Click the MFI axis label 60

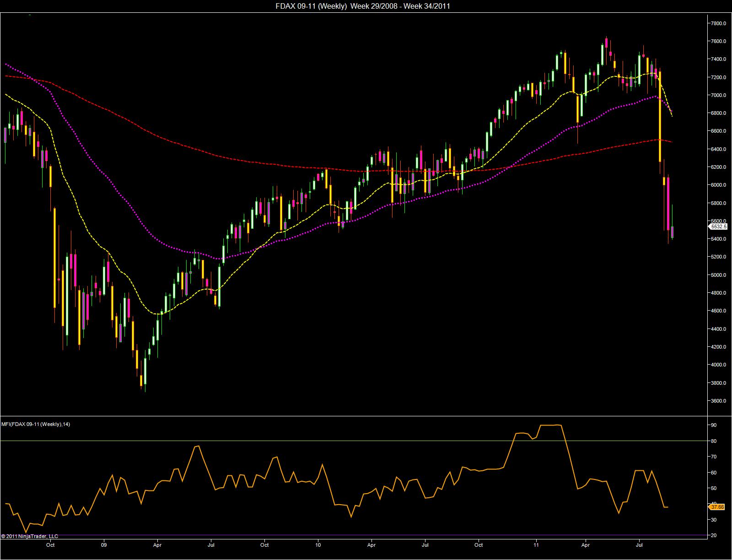coord(714,473)
